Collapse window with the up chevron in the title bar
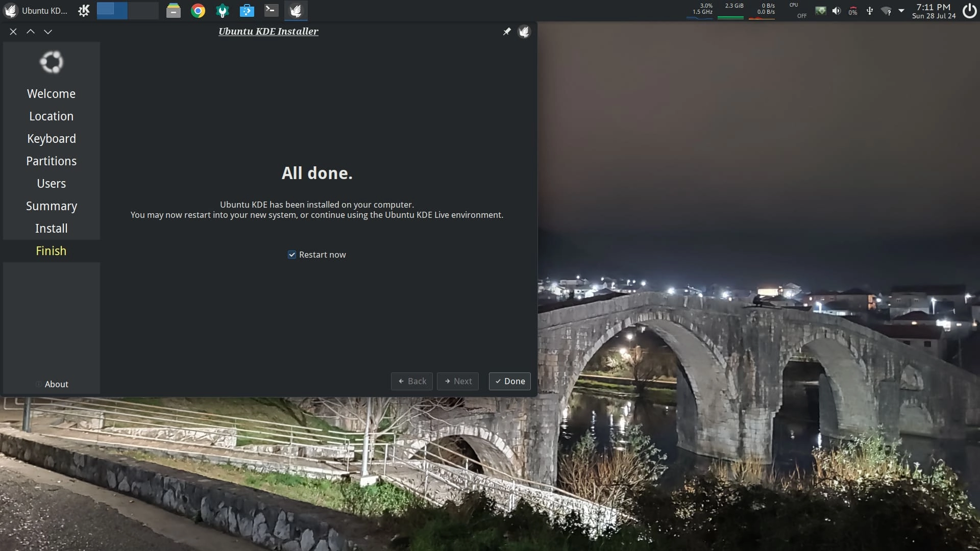Viewport: 980px width, 551px height. [x=31, y=32]
